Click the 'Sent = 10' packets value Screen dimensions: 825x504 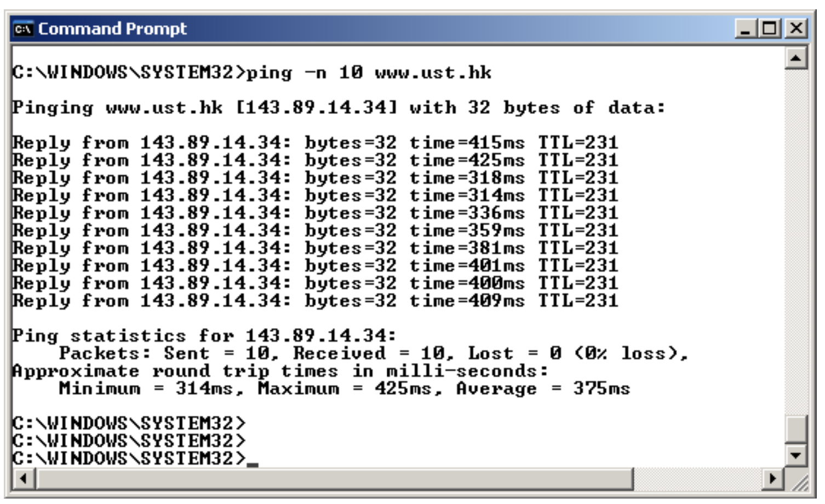pyautogui.click(x=221, y=353)
